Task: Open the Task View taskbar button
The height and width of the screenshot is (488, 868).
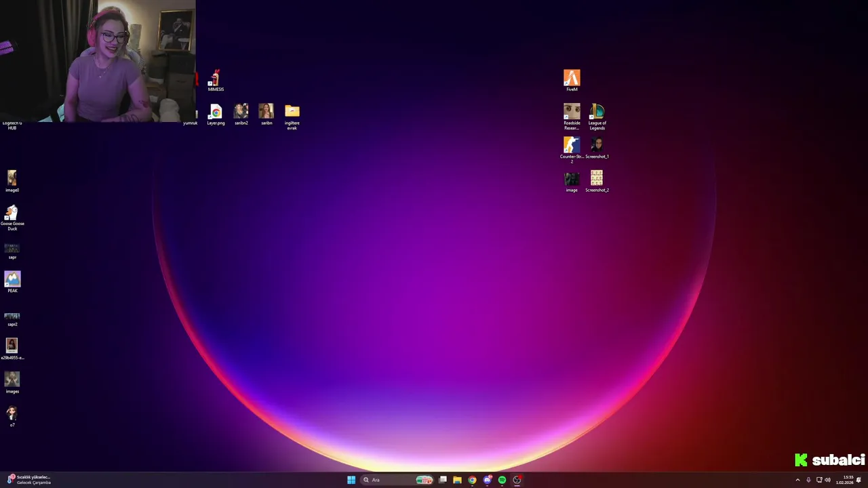Action: click(442, 480)
